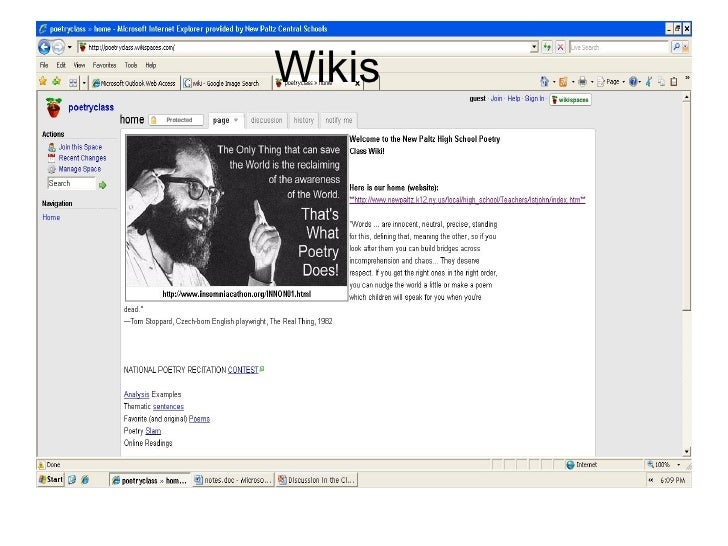
Task: Expand the address bar URL history dropdown
Action: coord(534,47)
